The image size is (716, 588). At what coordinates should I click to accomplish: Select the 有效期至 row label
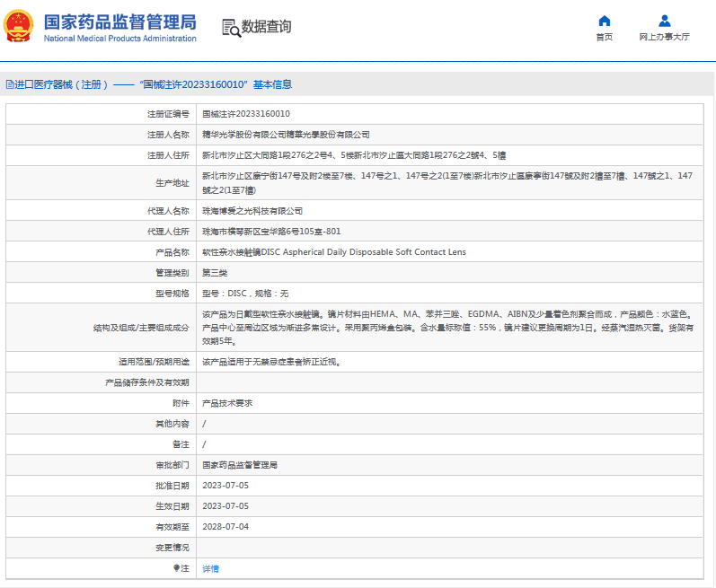click(x=172, y=527)
